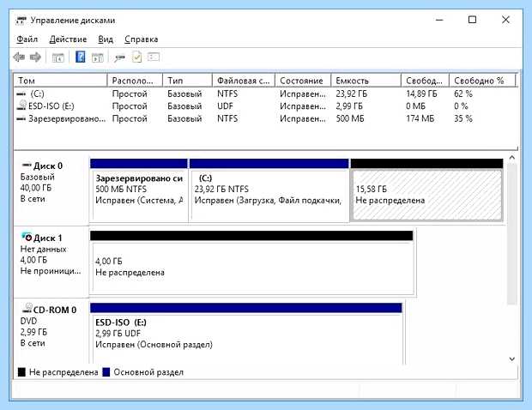This screenshot has height=410, width=532.
Task: Open the Справка menu
Action: (x=141, y=39)
